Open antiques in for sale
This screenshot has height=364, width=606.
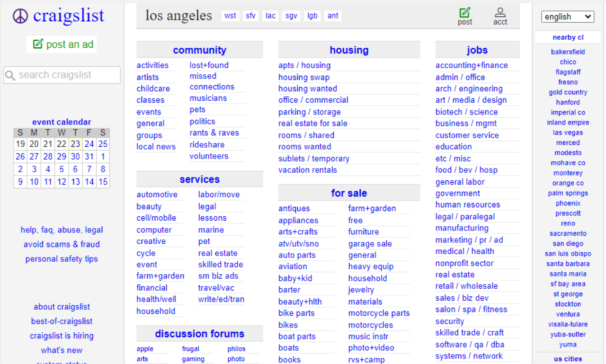point(294,208)
